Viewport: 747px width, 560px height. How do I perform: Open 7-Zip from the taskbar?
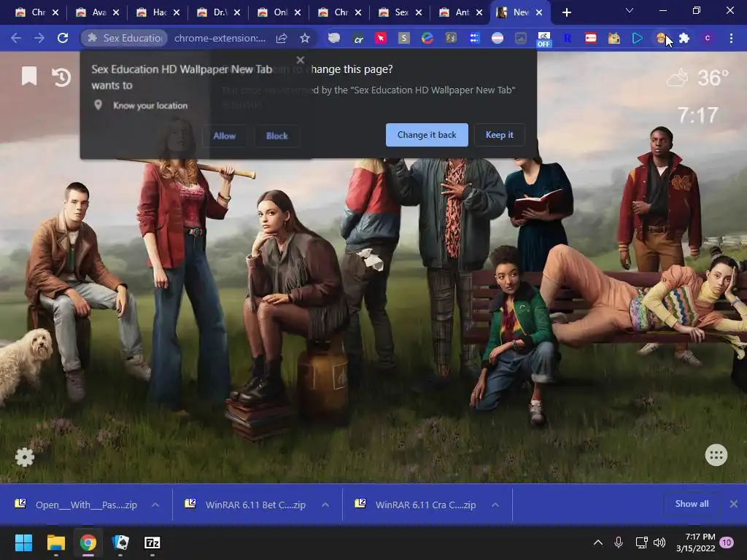coord(152,542)
